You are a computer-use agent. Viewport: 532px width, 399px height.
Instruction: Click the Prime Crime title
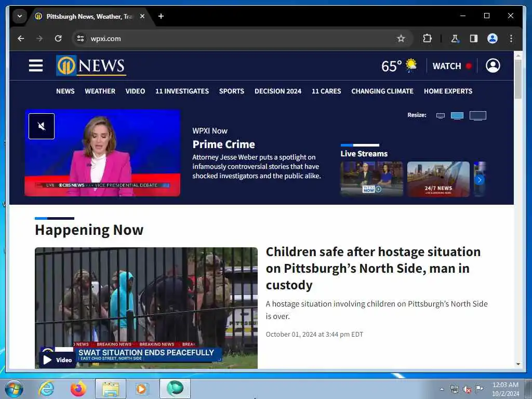[x=223, y=144]
